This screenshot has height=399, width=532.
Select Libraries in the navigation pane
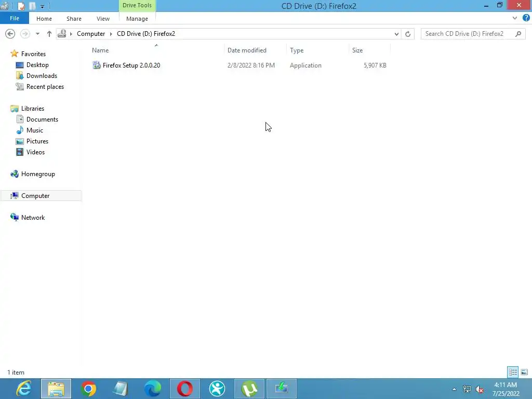33,109
